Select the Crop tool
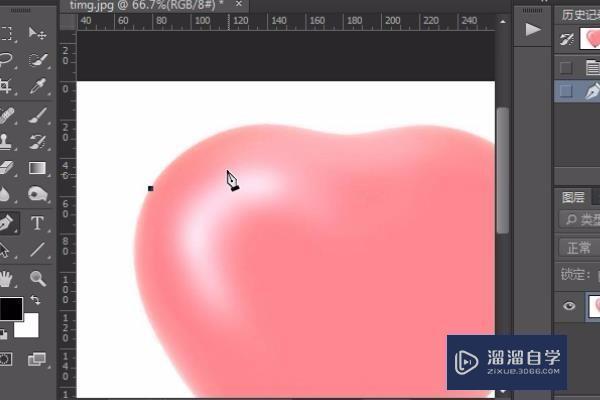The height and width of the screenshot is (400, 600). 5,86
